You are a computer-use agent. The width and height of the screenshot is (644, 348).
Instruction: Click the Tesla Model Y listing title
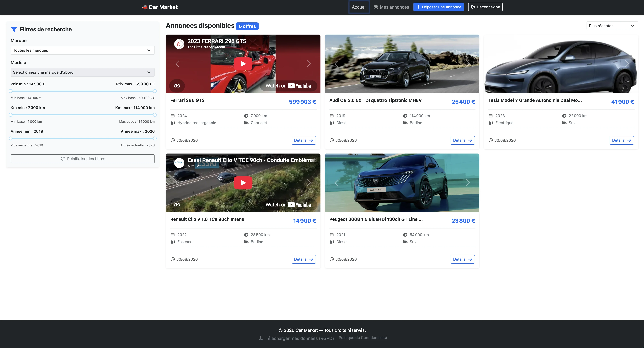coord(535,100)
